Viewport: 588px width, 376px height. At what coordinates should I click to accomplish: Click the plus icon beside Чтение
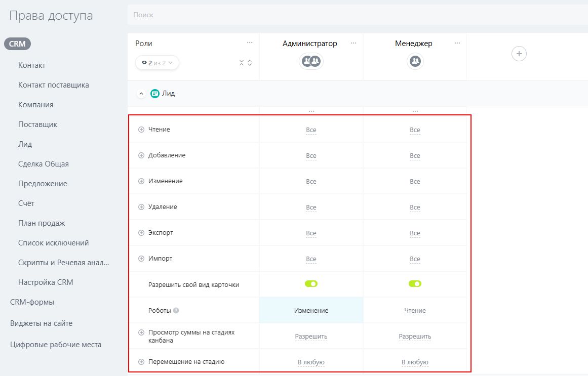pyautogui.click(x=141, y=130)
